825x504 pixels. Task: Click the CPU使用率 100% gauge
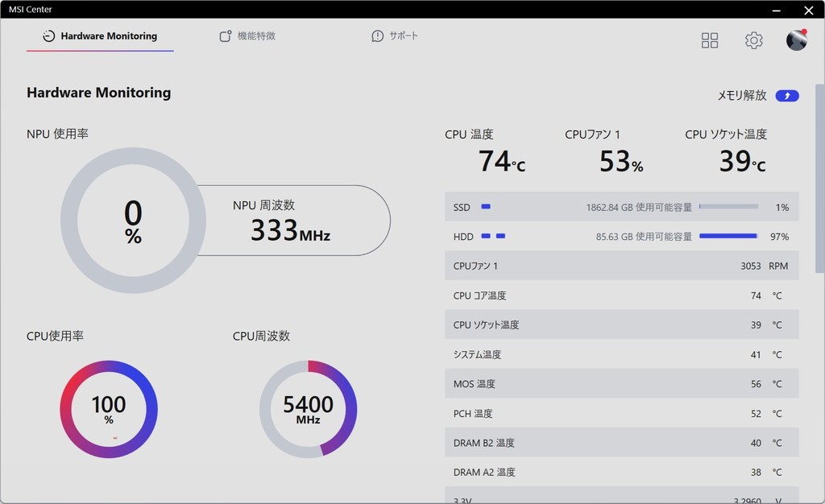[x=109, y=409]
